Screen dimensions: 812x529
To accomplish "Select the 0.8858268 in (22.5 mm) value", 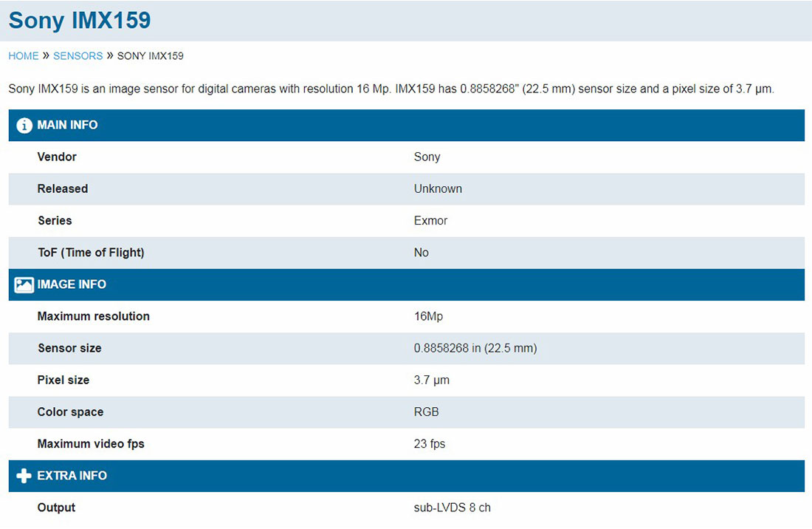I will click(475, 348).
